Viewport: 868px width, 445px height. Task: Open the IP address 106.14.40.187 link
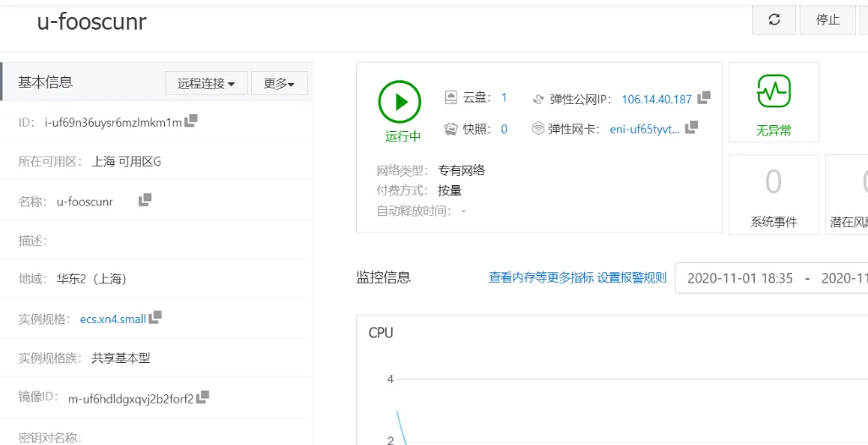pos(657,99)
